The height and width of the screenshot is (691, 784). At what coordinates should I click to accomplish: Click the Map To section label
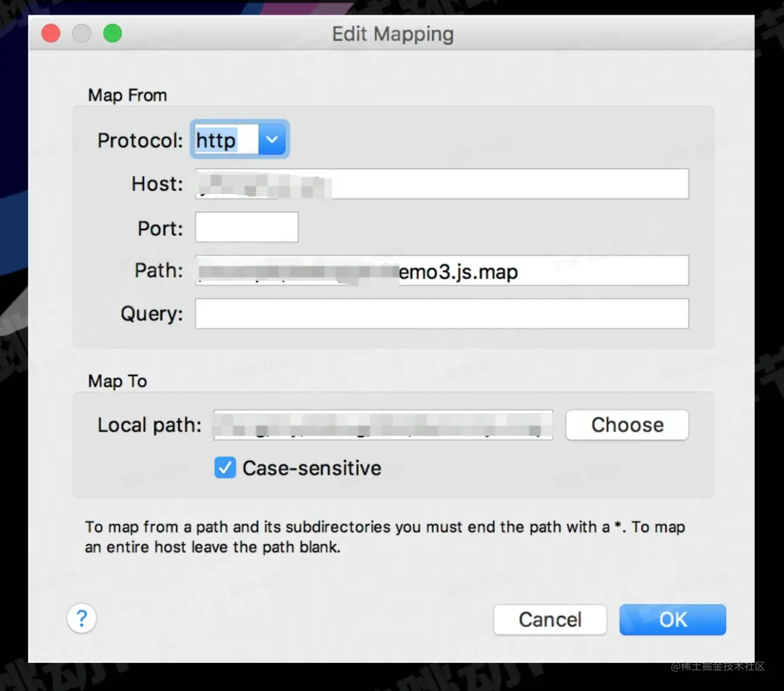pos(117,381)
